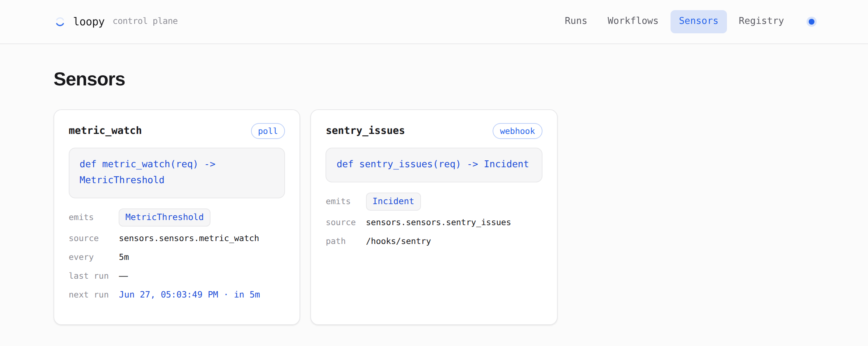Select the sensors.sensors.sentry_issues source value
The height and width of the screenshot is (346, 868).
click(x=438, y=222)
